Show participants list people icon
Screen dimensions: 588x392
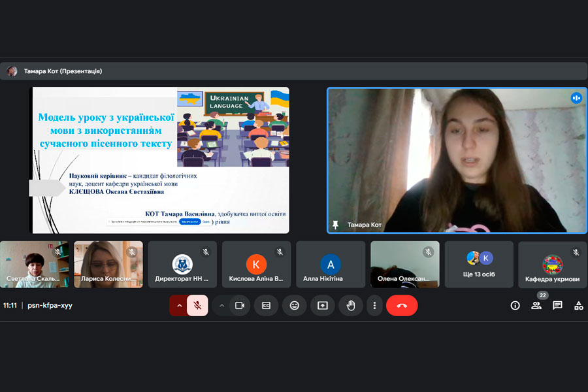click(536, 305)
